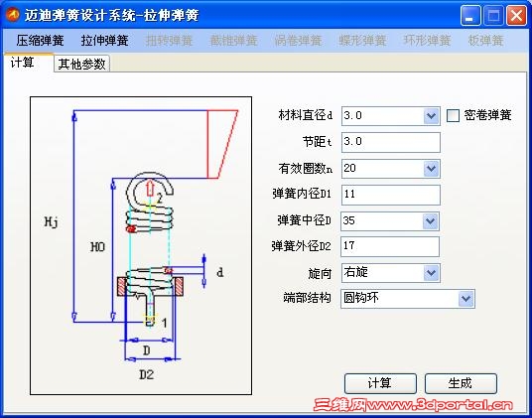Expand the 有效圈数n dropdown arrow
532x418 pixels.
[431, 168]
